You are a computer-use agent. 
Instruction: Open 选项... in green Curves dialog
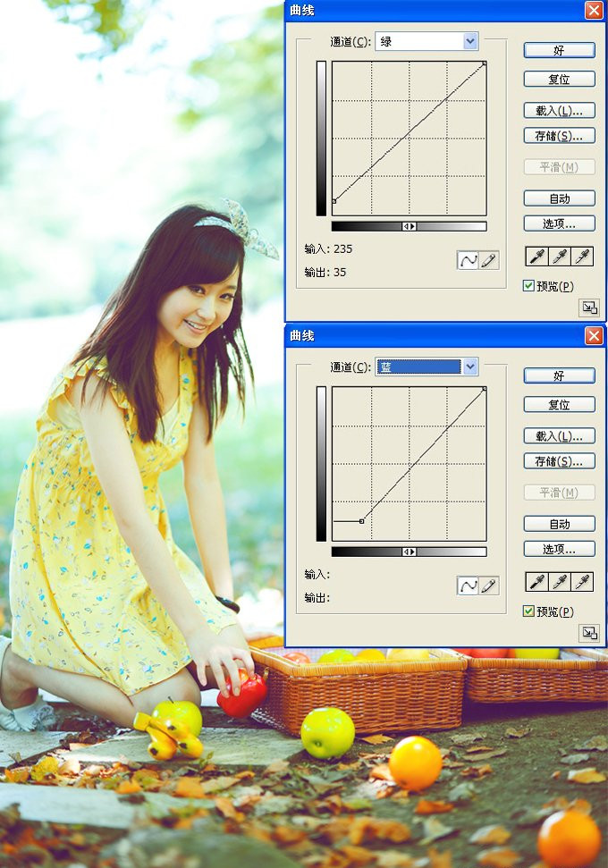(x=560, y=223)
